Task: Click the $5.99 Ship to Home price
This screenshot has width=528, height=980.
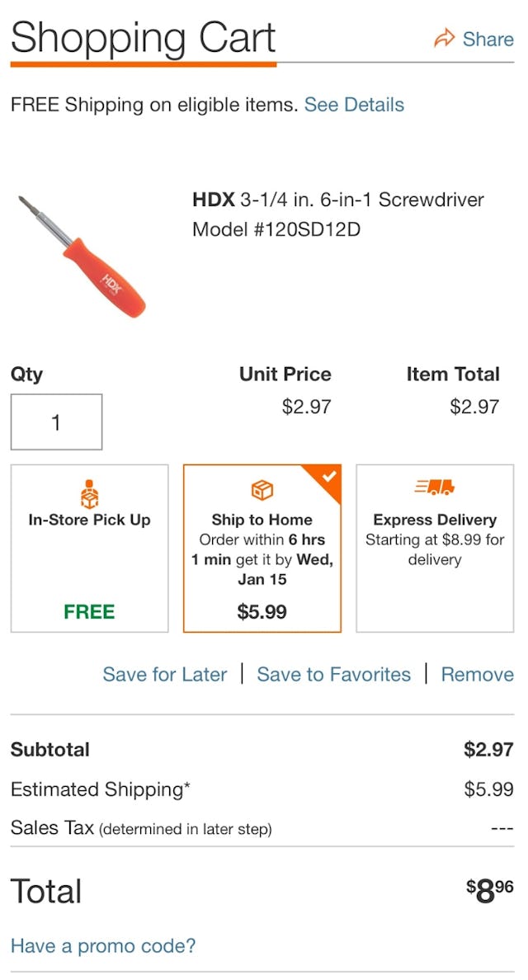Action: click(x=262, y=612)
